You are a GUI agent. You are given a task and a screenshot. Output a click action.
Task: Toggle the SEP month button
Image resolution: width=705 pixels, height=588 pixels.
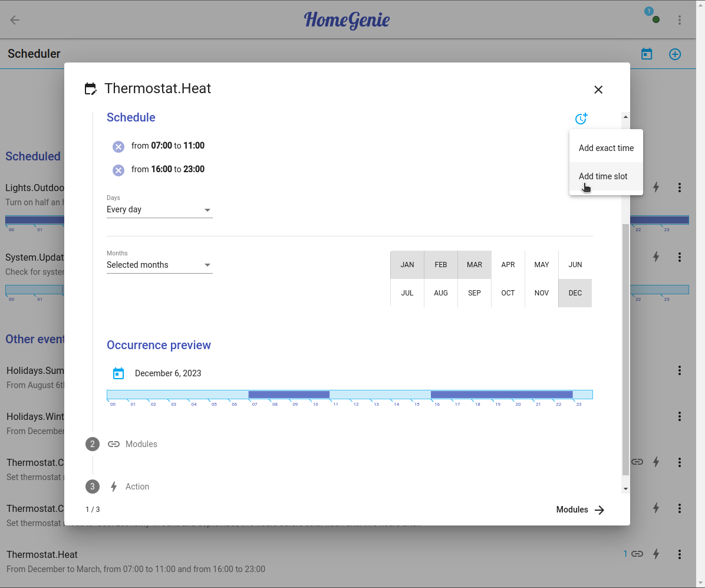coord(475,293)
